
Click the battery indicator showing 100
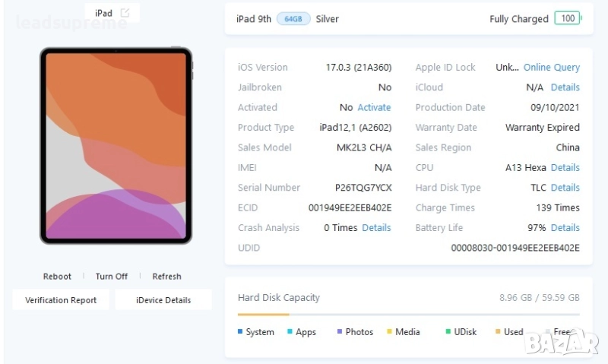(x=568, y=18)
